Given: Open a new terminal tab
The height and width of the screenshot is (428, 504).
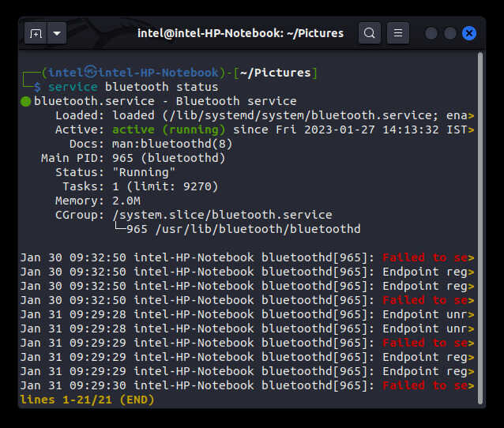Looking at the screenshot, I should pyautogui.click(x=36, y=33).
